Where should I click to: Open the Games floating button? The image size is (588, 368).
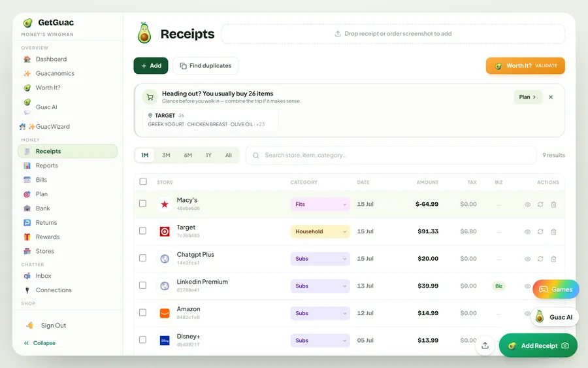[x=556, y=289]
